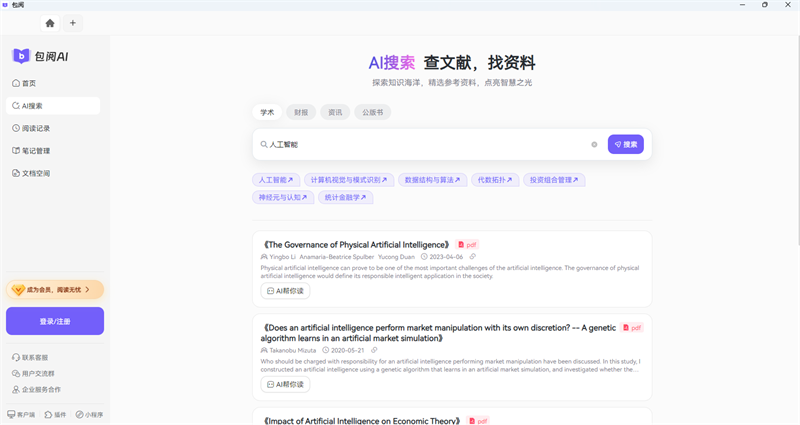Viewport: 800px width, 425px height.
Task: Click the home icon in title bar
Action: 50,23
